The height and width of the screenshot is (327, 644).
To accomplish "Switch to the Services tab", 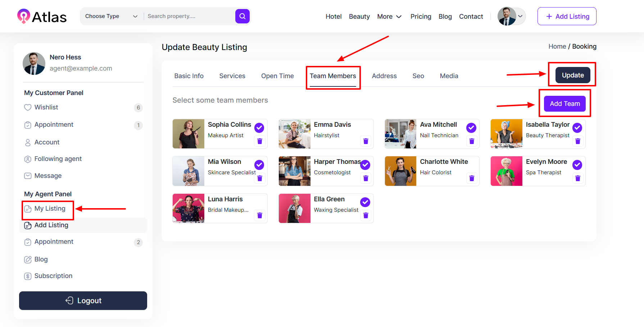I will click(x=232, y=76).
